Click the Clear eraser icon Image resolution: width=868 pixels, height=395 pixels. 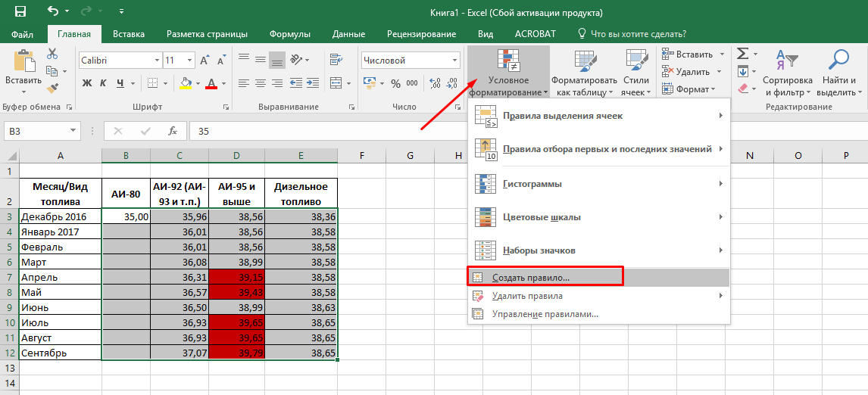pyautogui.click(x=742, y=88)
